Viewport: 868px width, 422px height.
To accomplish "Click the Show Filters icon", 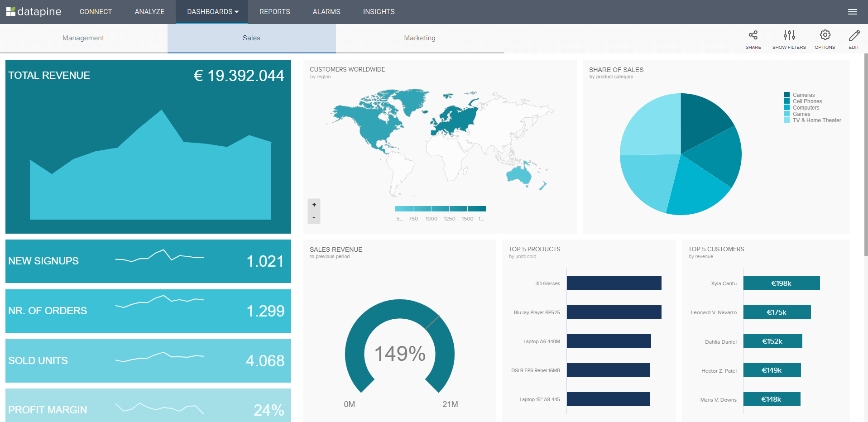I will (789, 38).
